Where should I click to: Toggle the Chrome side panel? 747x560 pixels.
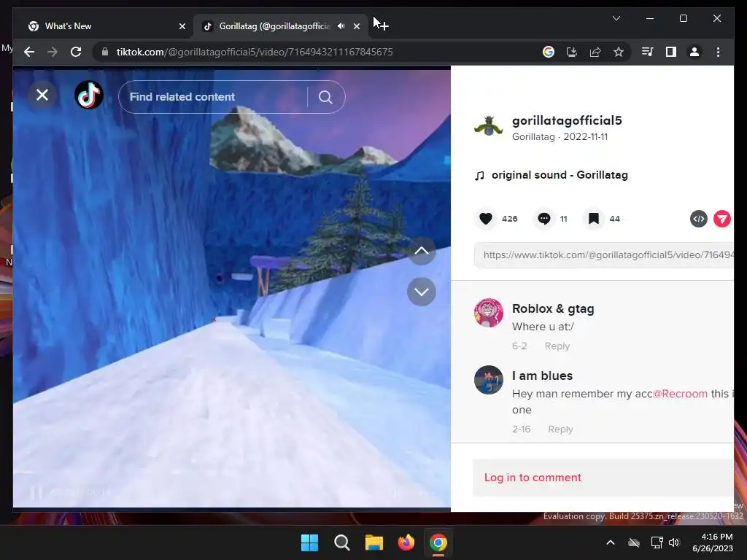coord(671,52)
